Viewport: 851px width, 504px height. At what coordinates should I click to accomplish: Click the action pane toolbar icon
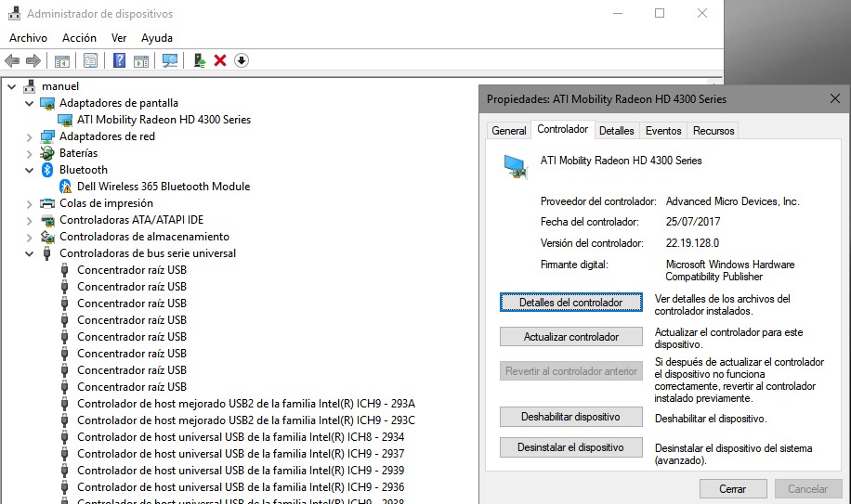[141, 60]
